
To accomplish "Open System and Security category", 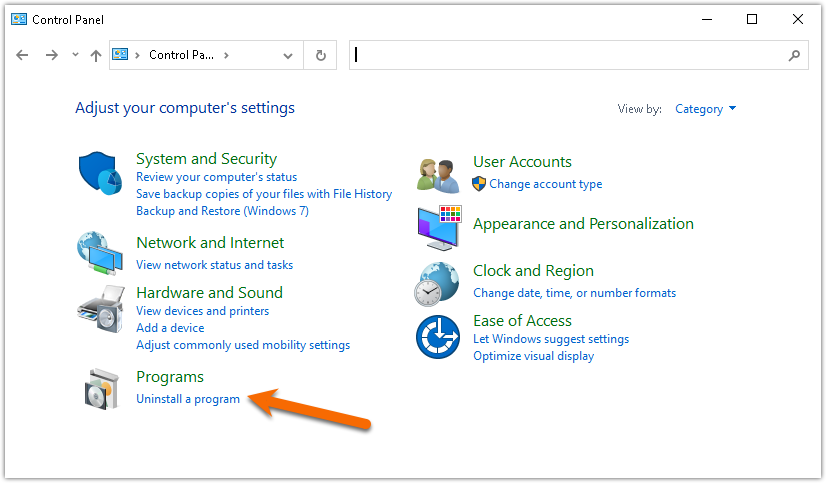I will 206,159.
